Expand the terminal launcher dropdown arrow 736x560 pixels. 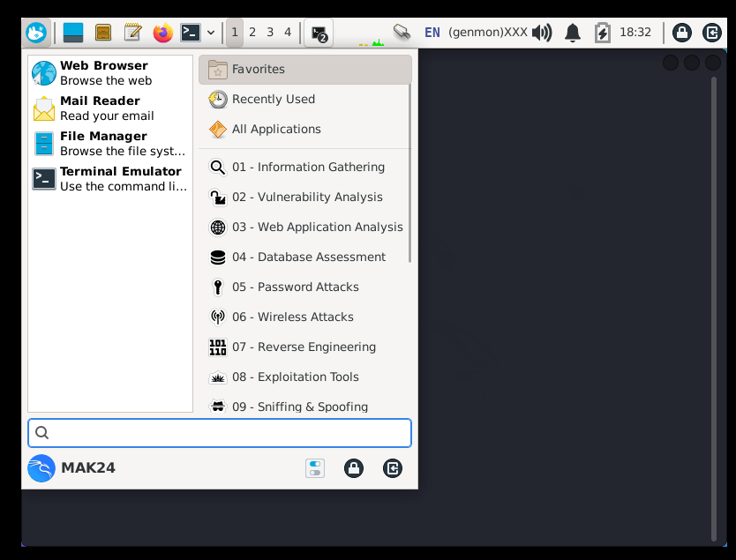tap(210, 32)
